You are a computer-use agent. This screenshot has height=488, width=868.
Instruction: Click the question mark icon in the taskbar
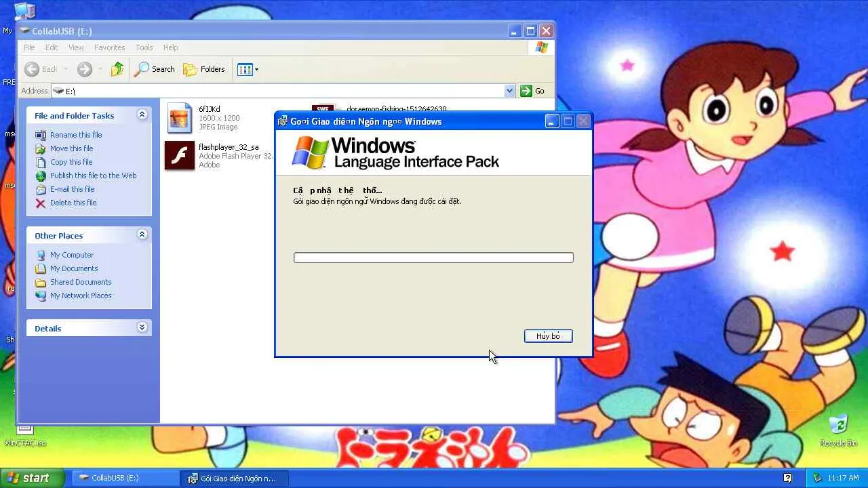coord(788,478)
